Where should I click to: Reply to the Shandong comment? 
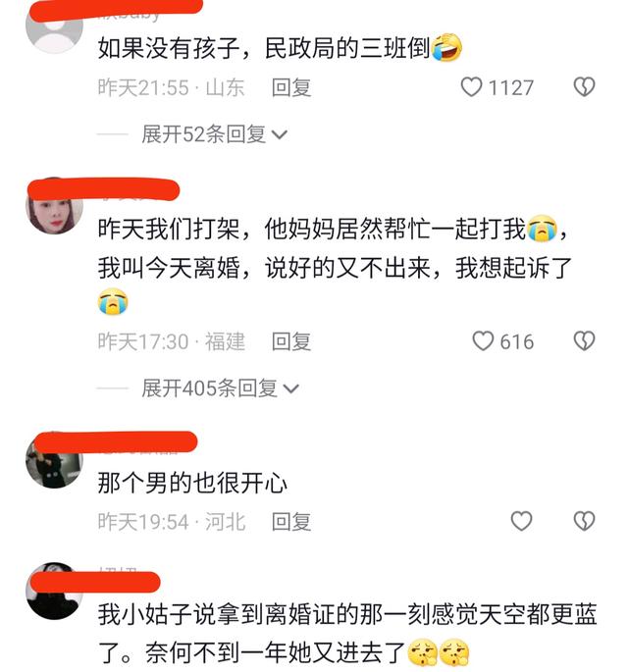pos(291,88)
